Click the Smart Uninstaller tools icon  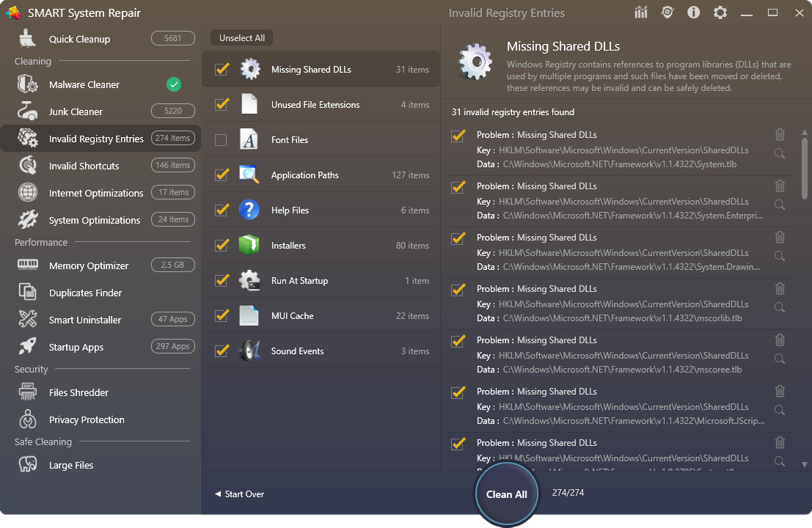(x=28, y=320)
